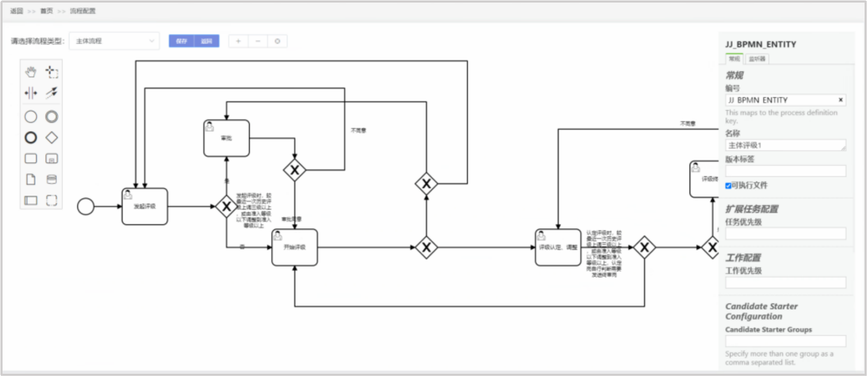Select the 审批 user task

point(227,138)
